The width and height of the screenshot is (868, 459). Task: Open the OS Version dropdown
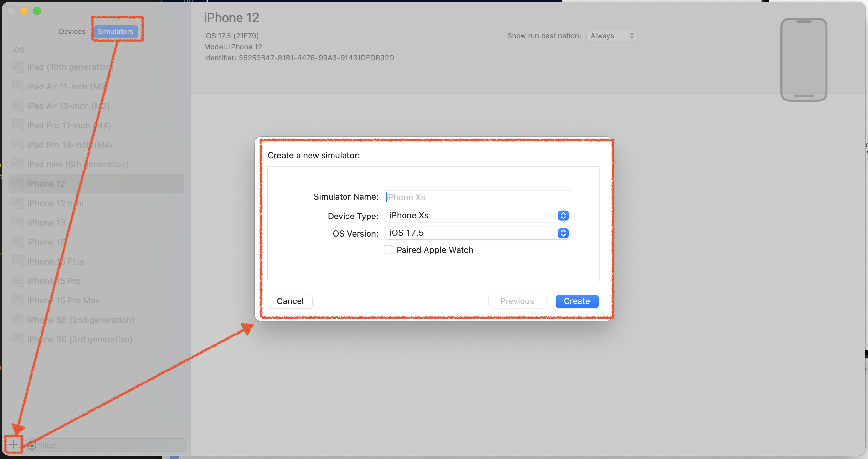tap(476, 233)
